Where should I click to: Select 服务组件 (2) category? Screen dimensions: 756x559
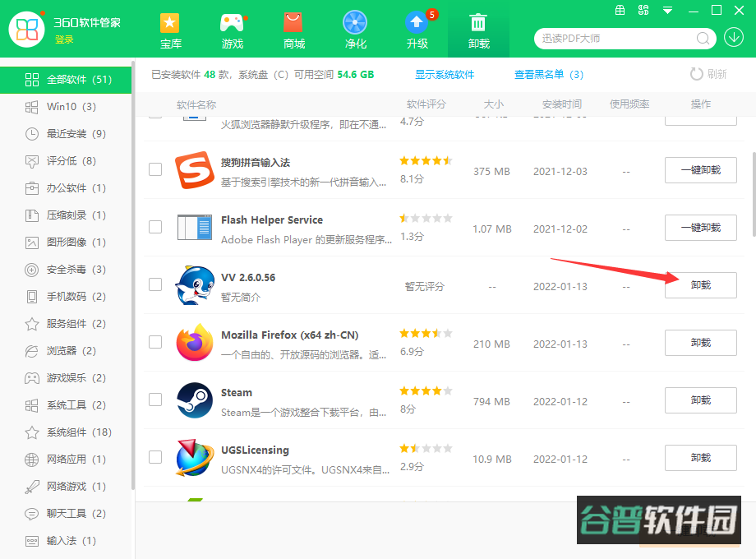click(x=66, y=324)
